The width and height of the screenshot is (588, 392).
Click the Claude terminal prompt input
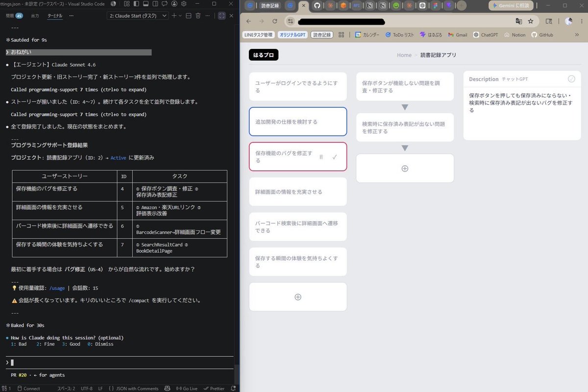pyautogui.click(x=120, y=363)
